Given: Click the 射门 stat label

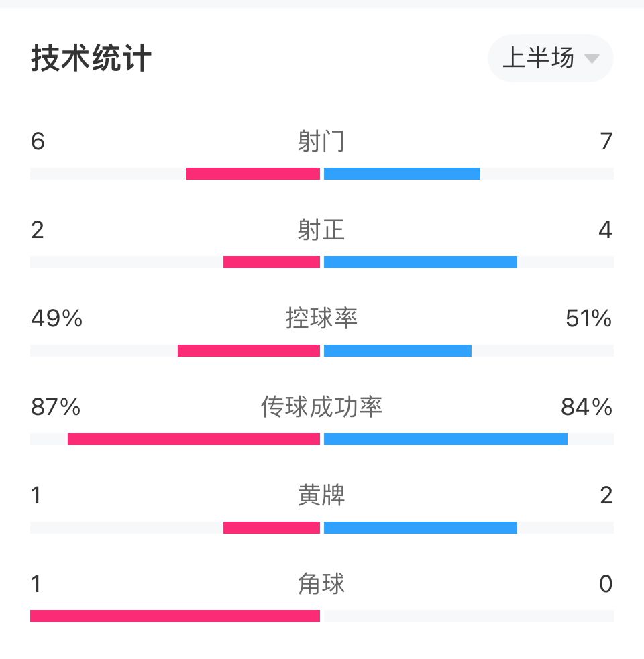Looking at the screenshot, I should pos(321,141).
